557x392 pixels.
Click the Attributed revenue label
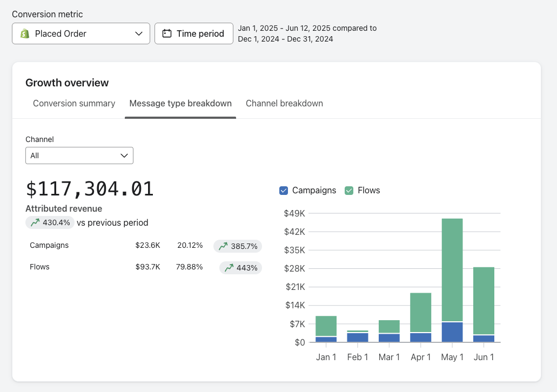[x=64, y=208]
